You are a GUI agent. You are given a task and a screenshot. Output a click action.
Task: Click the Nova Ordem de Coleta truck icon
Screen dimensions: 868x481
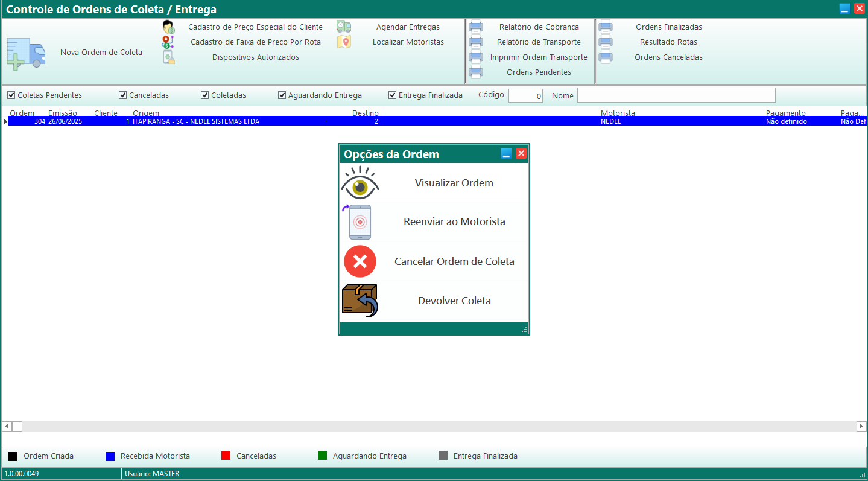pyautogui.click(x=26, y=54)
